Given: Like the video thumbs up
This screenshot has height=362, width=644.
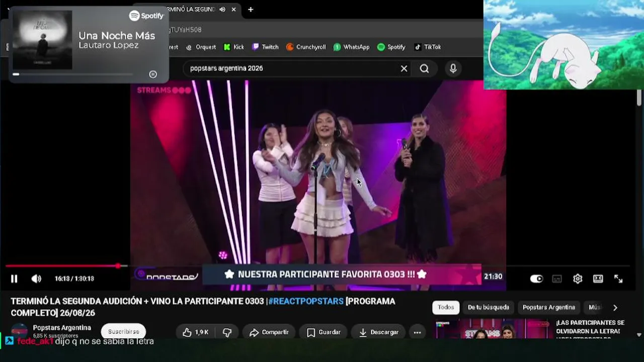Looking at the screenshot, I should (196, 332).
